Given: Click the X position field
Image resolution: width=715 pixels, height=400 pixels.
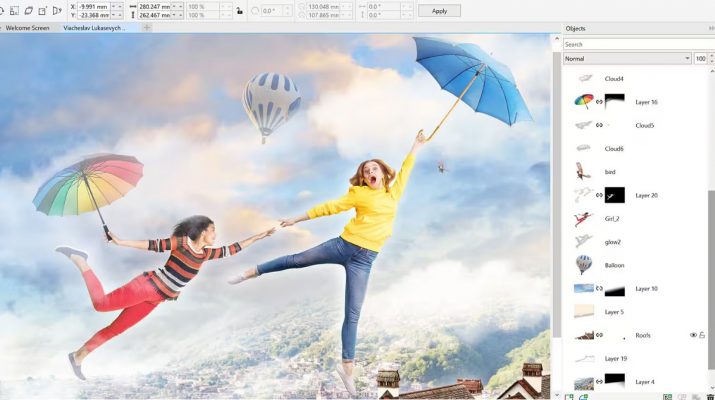Looking at the screenshot, I should click(93, 7).
